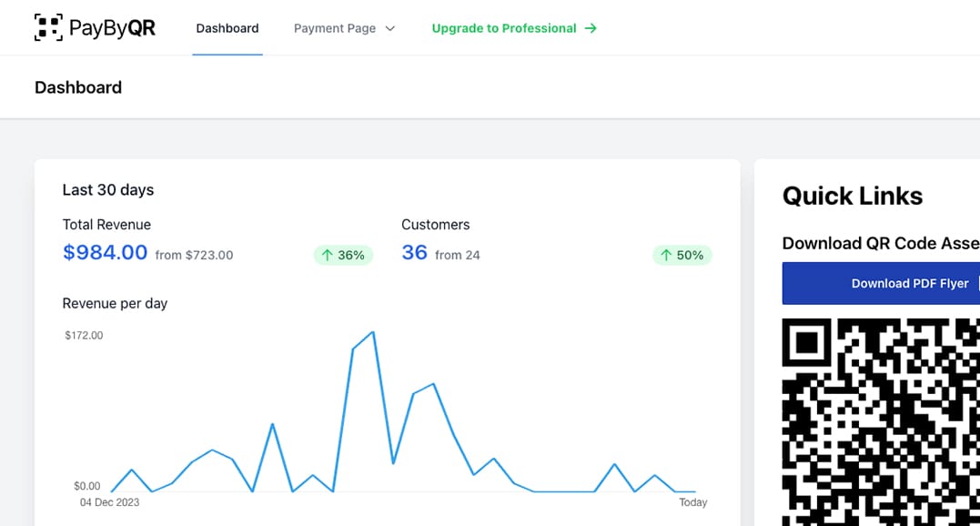Click the Download QR Code Assets heading
Screen dimensions: 980x526
[881, 243]
